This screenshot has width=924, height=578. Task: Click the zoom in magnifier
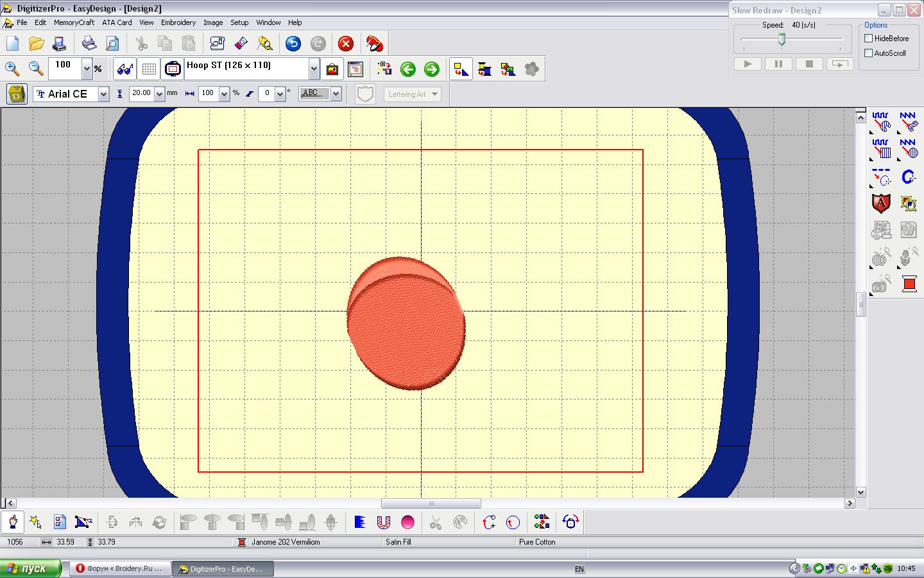(12, 69)
